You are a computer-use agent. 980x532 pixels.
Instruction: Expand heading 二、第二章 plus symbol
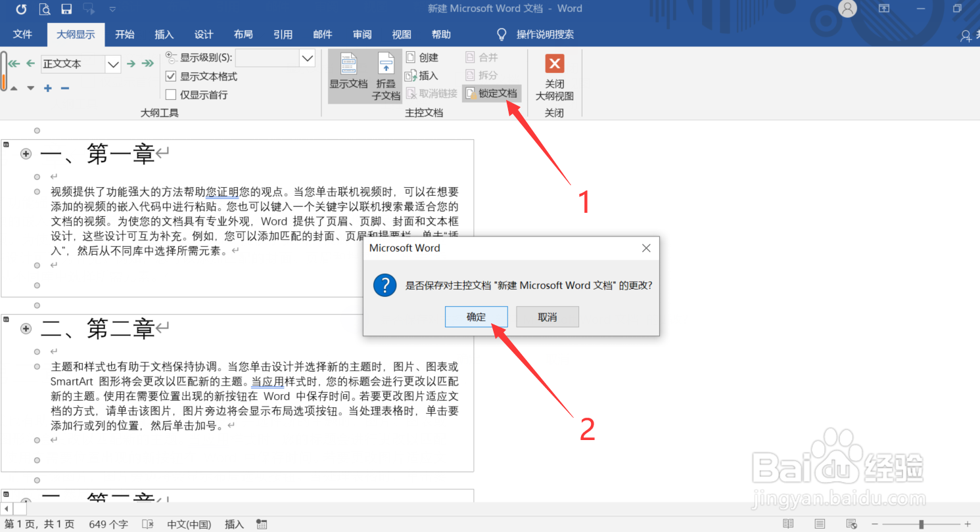click(26, 328)
